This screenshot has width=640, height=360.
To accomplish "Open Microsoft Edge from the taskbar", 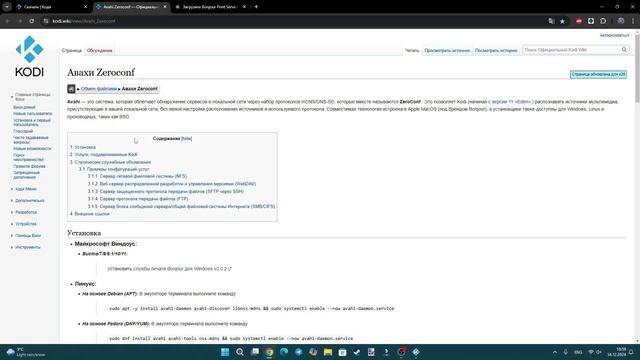I will pyautogui.click(x=284, y=352).
